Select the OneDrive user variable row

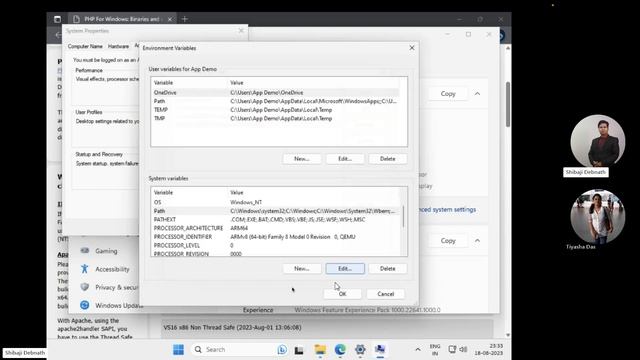[276, 93]
